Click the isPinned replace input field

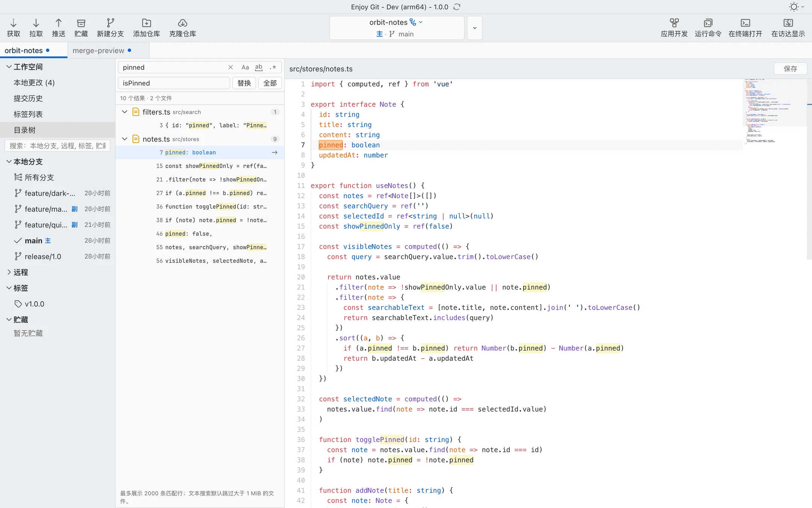click(x=174, y=83)
